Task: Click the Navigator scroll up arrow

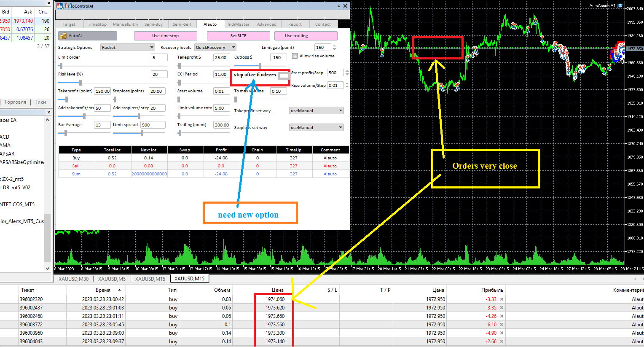Action: pos(47,120)
